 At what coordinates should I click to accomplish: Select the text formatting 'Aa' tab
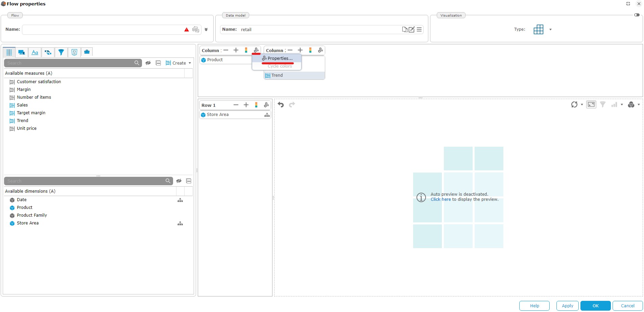tap(35, 52)
